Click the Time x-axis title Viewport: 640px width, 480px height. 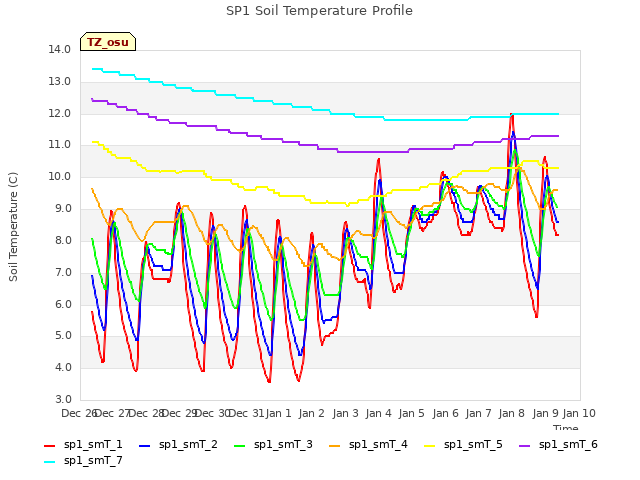pyautogui.click(x=565, y=427)
